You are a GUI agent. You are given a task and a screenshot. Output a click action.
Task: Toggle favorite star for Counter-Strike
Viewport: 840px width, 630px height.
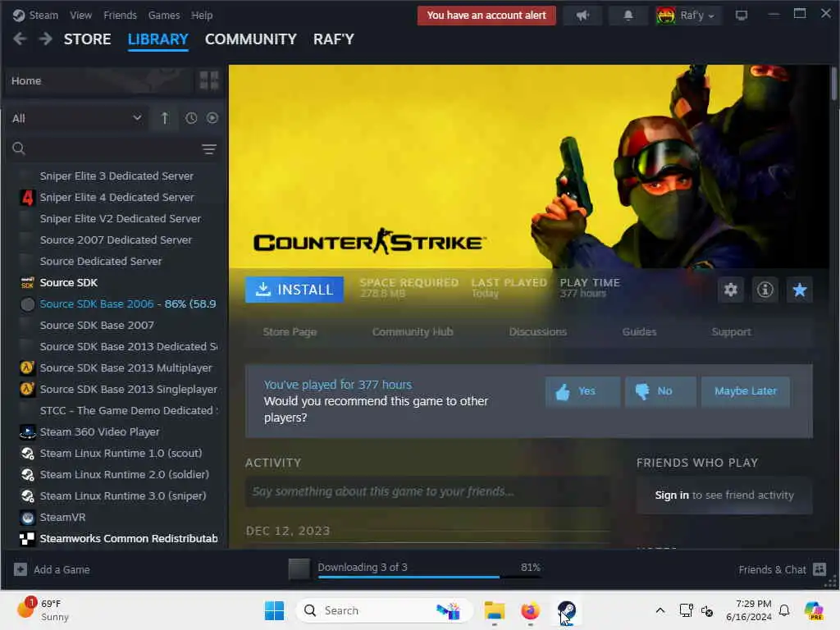799,290
